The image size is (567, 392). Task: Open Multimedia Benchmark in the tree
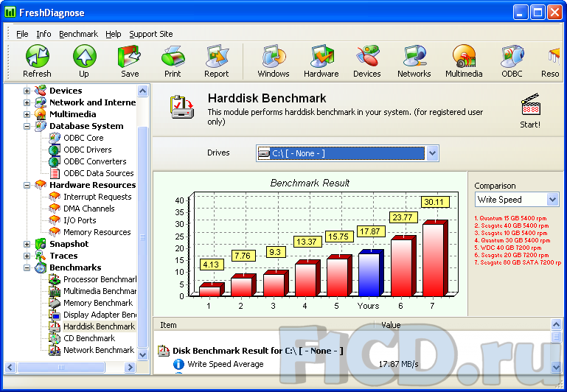[x=100, y=291]
